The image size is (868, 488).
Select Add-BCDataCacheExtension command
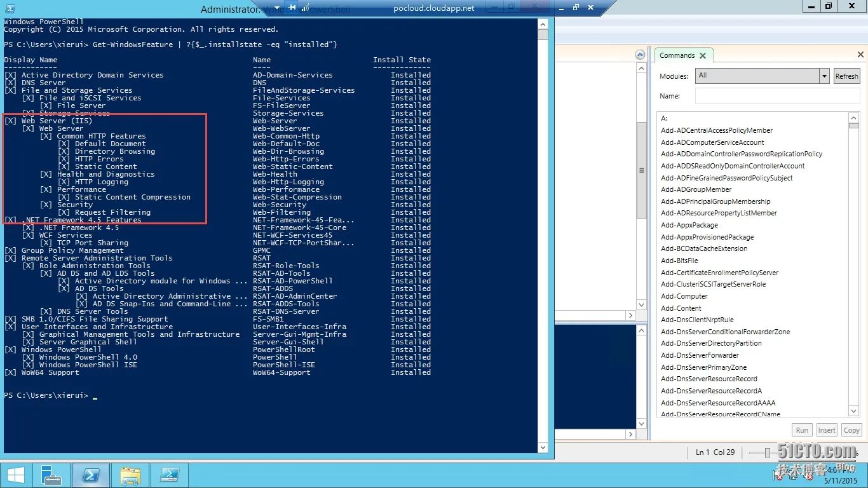click(704, 248)
